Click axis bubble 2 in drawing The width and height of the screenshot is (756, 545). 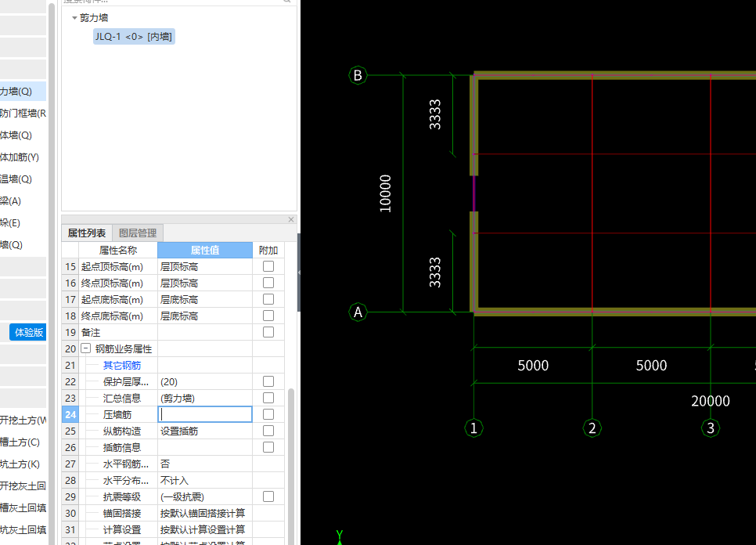592,428
